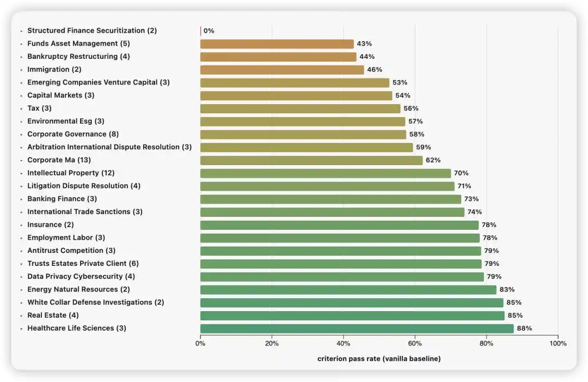Expand the Tax (3) row arrow

coord(21,109)
